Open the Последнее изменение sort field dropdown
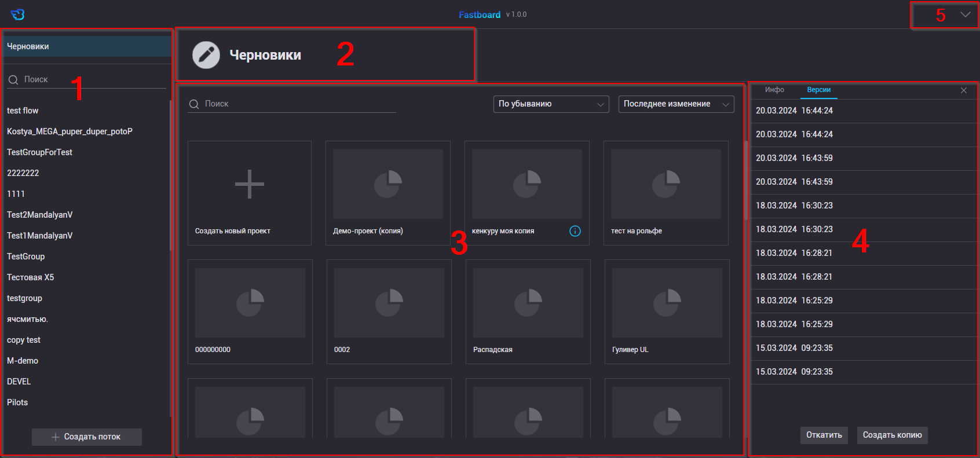The height and width of the screenshot is (458, 980). coord(677,104)
